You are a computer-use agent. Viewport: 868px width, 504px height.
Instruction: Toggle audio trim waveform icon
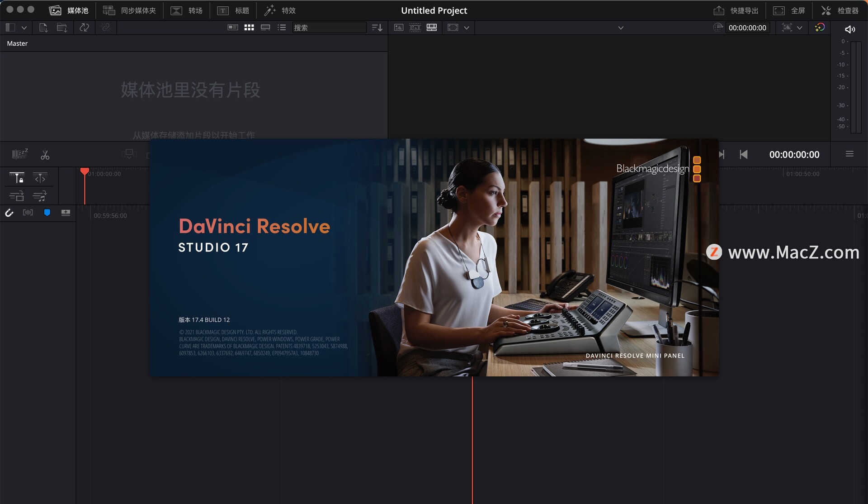28,212
